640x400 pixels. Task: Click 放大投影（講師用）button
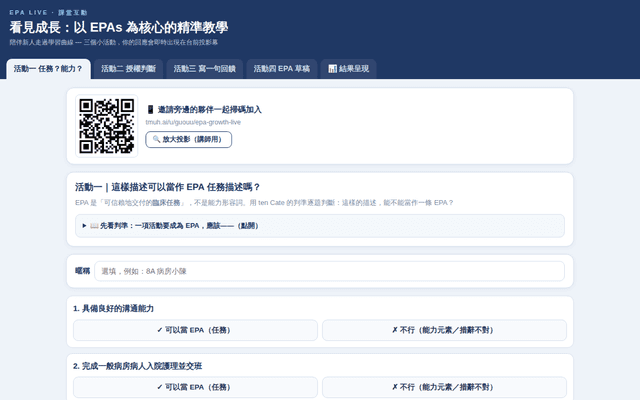pyautogui.click(x=189, y=140)
